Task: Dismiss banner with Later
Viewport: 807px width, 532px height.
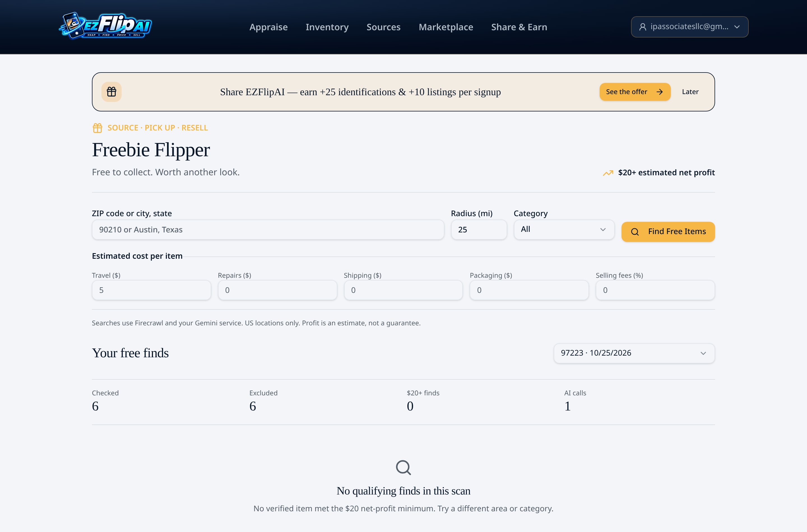Action: pyautogui.click(x=690, y=92)
